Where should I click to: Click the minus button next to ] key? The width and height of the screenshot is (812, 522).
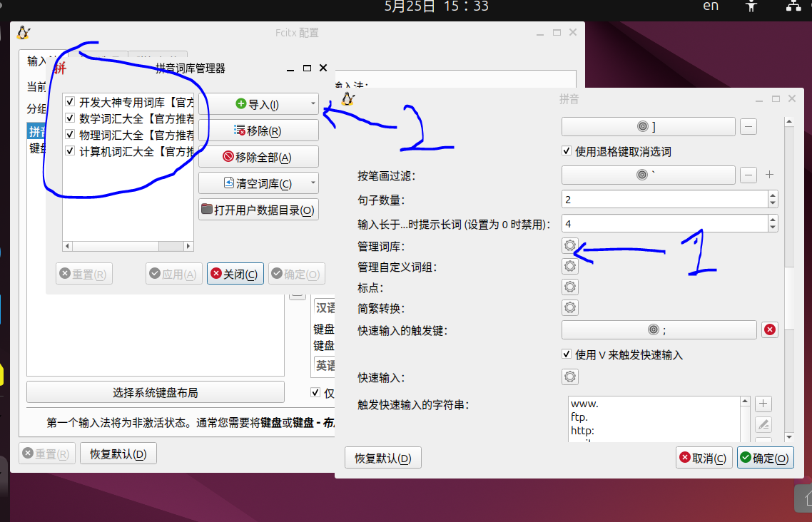[748, 127]
